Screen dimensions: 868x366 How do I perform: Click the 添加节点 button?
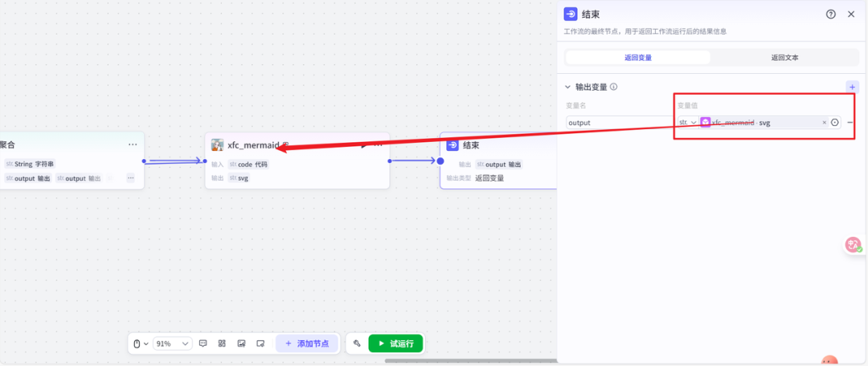tap(307, 344)
